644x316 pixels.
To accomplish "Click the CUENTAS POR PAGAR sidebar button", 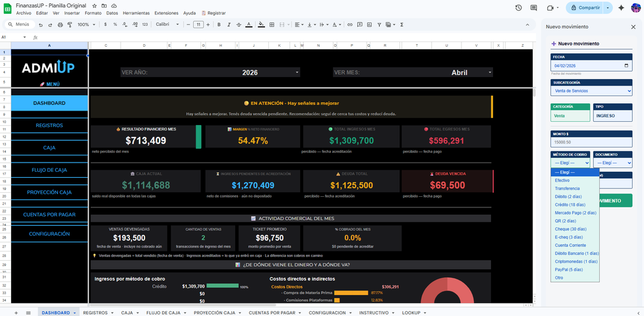I will (49, 215).
